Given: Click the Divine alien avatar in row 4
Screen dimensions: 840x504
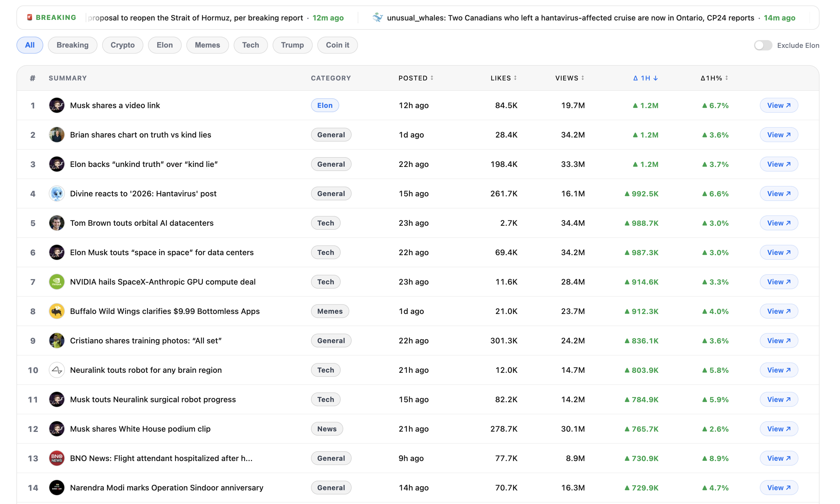Looking at the screenshot, I should [x=57, y=193].
